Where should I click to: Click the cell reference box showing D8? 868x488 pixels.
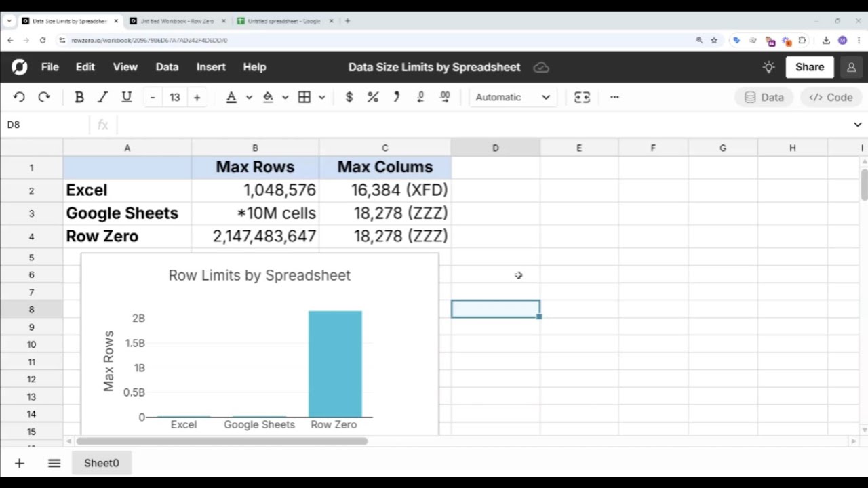pyautogui.click(x=45, y=125)
